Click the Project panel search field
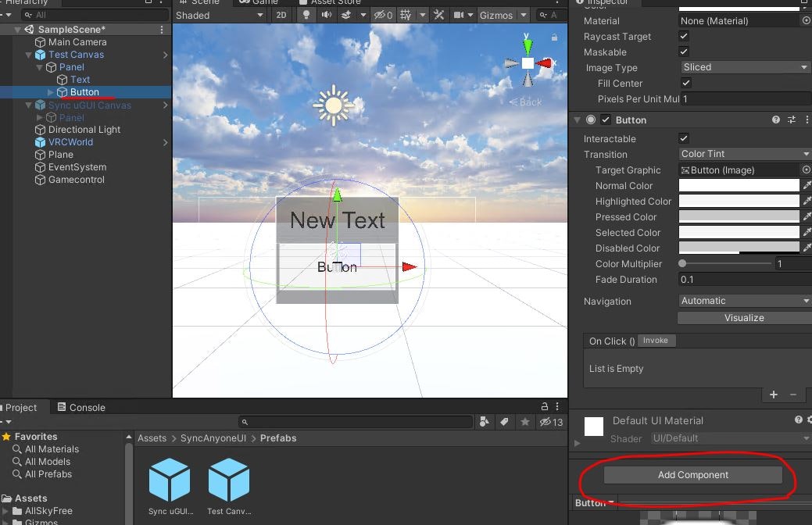 356,422
